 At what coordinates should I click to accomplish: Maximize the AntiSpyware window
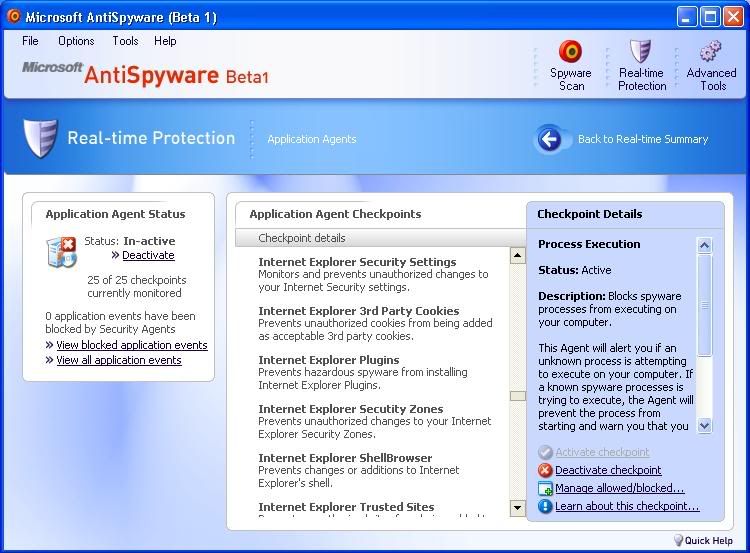tap(710, 17)
